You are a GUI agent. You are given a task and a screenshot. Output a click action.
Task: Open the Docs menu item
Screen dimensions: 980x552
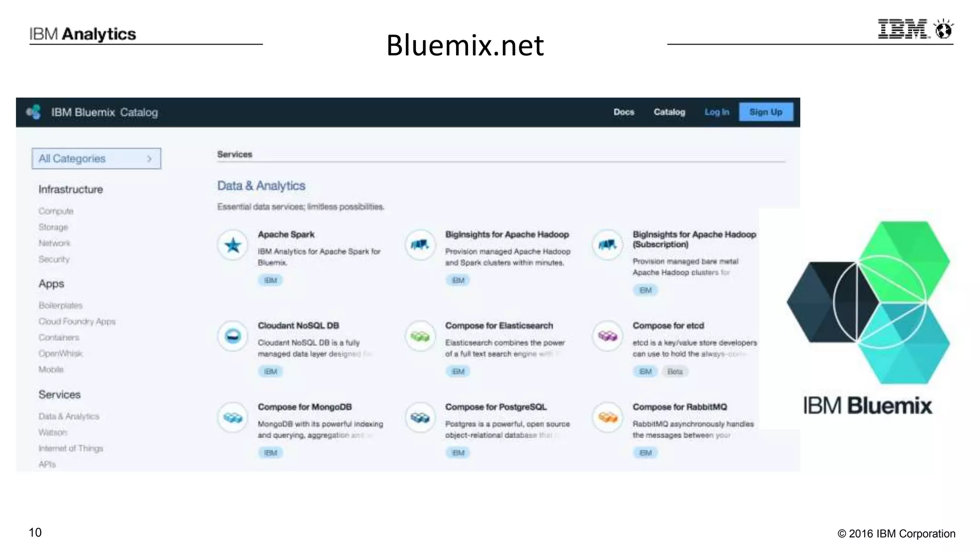pyautogui.click(x=624, y=112)
